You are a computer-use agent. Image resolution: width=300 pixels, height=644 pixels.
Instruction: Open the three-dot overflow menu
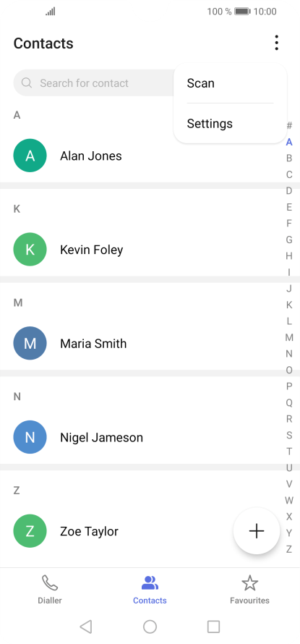click(277, 43)
